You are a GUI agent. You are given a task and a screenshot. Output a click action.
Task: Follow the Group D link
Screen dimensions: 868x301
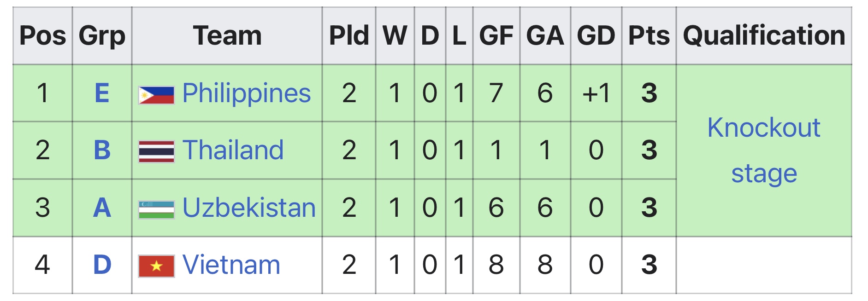[x=102, y=265]
